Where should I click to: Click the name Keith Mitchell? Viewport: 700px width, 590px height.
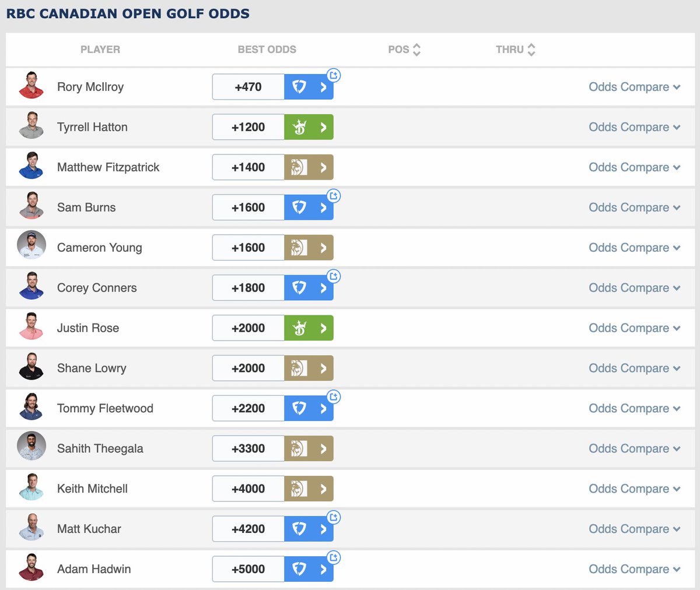click(92, 489)
